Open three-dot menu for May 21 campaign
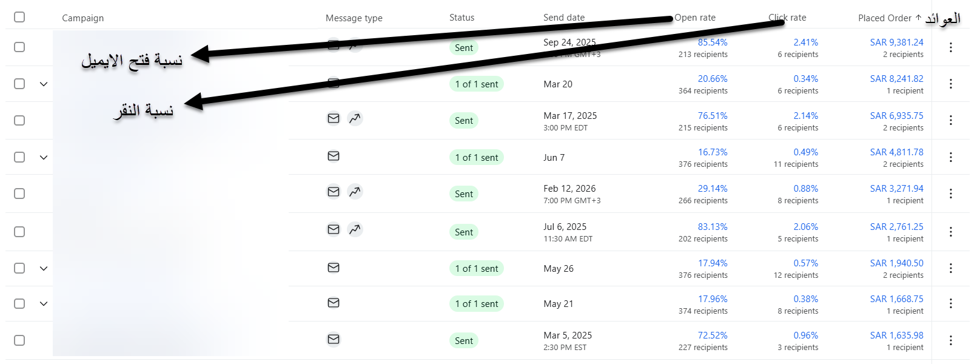The height and width of the screenshot is (364, 980). [950, 303]
